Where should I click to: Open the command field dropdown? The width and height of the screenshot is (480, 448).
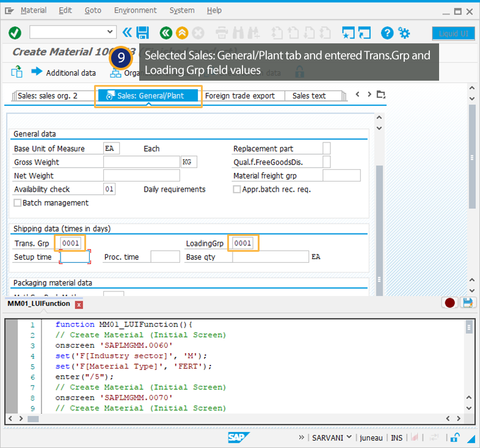tap(110, 32)
